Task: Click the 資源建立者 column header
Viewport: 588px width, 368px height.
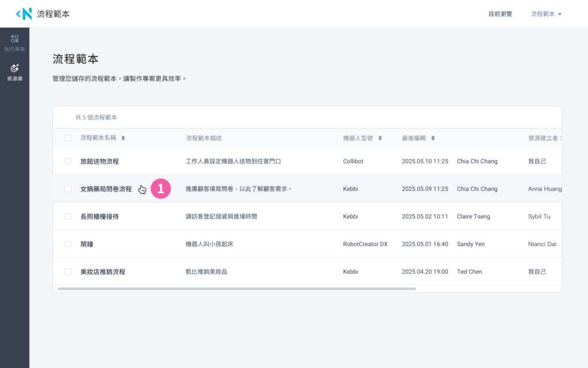Action: 543,138
